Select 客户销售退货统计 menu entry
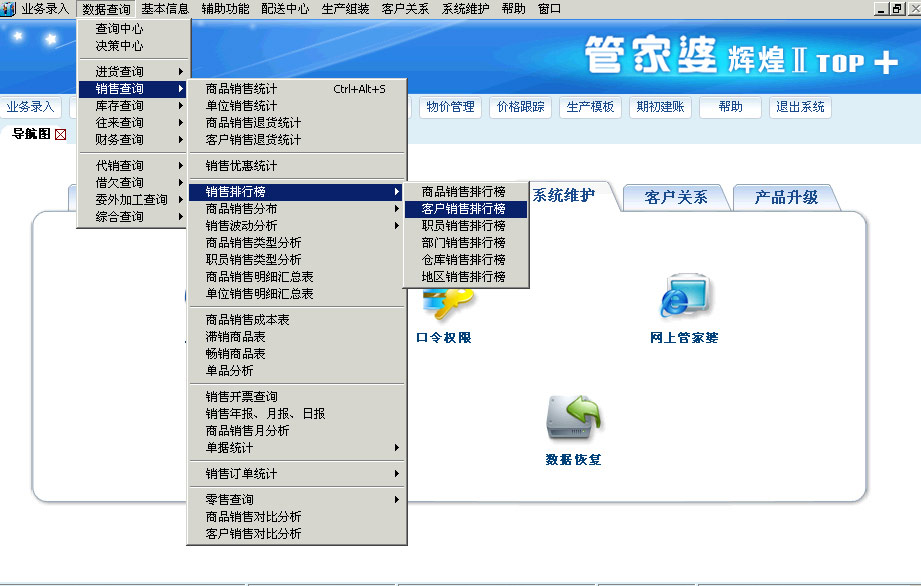921x586 pixels. [x=297, y=140]
